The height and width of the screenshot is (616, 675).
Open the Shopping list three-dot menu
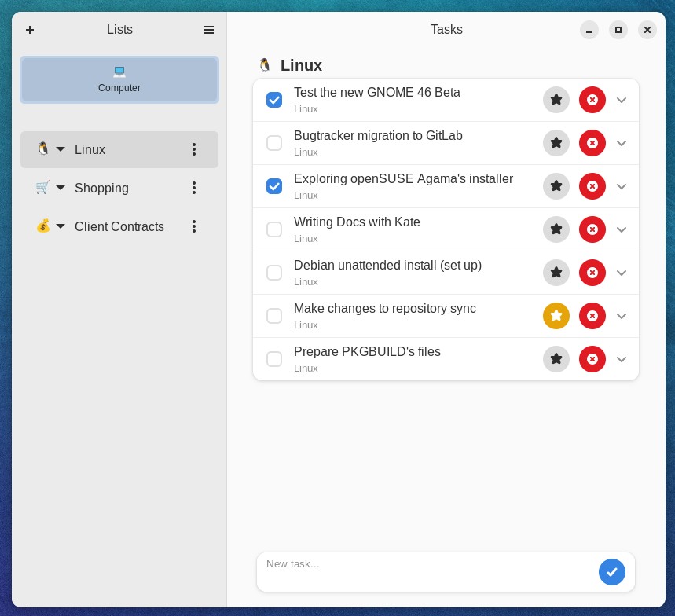click(194, 188)
